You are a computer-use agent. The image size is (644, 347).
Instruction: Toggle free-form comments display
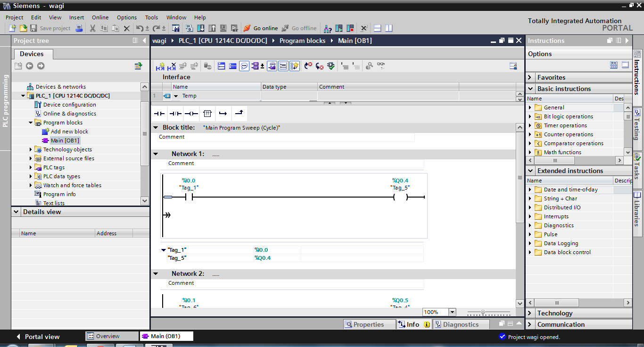coord(244,66)
